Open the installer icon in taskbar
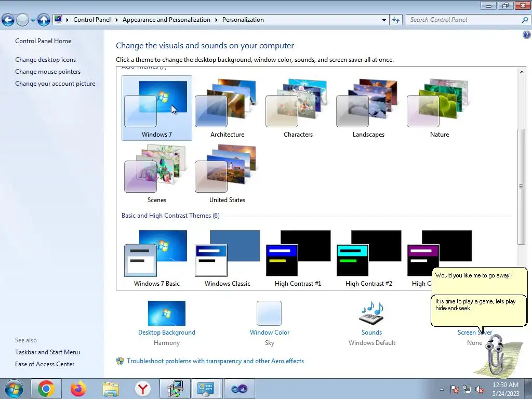 click(175, 389)
